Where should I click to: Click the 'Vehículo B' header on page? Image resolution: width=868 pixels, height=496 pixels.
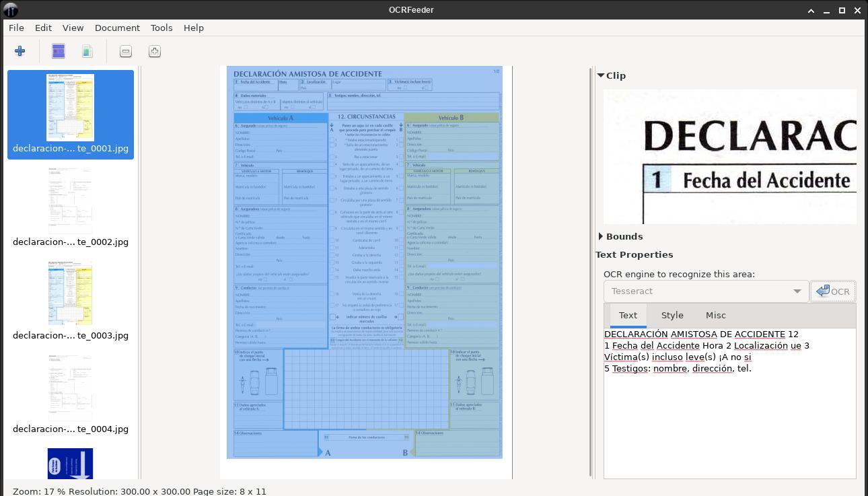[x=451, y=118]
